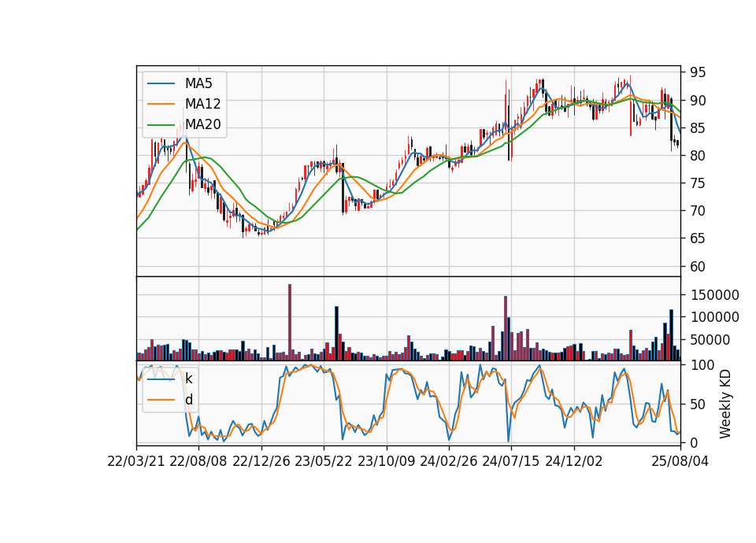Click the 65 price axis label
The height and width of the screenshot is (543, 756).
(x=698, y=238)
